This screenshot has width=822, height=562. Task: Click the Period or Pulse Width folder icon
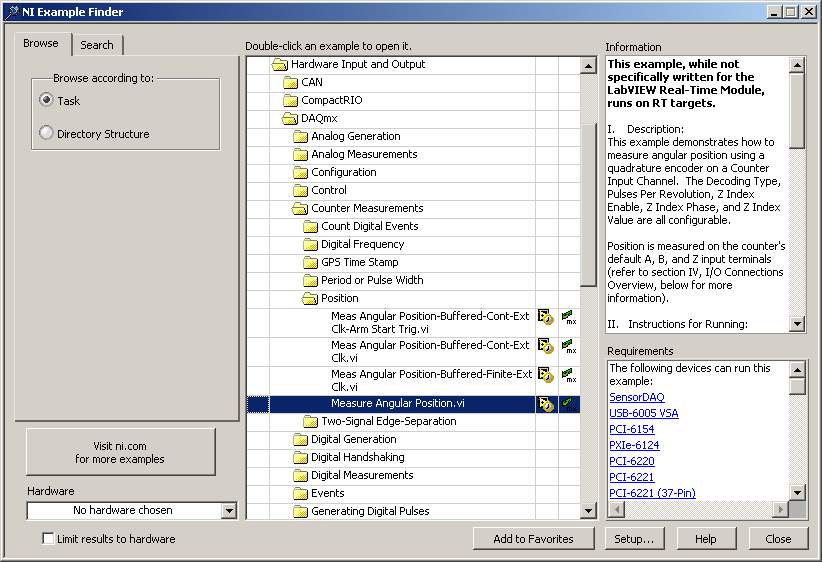(x=310, y=280)
